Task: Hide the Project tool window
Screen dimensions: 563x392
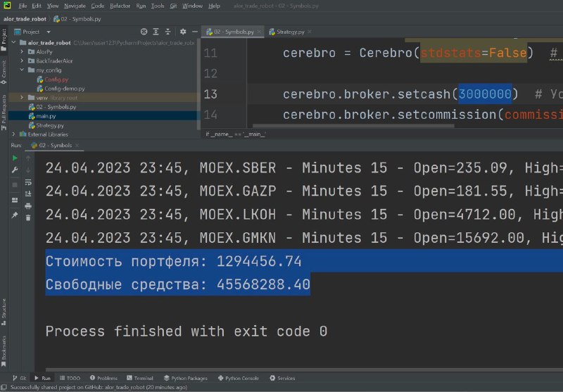Action: (x=194, y=32)
